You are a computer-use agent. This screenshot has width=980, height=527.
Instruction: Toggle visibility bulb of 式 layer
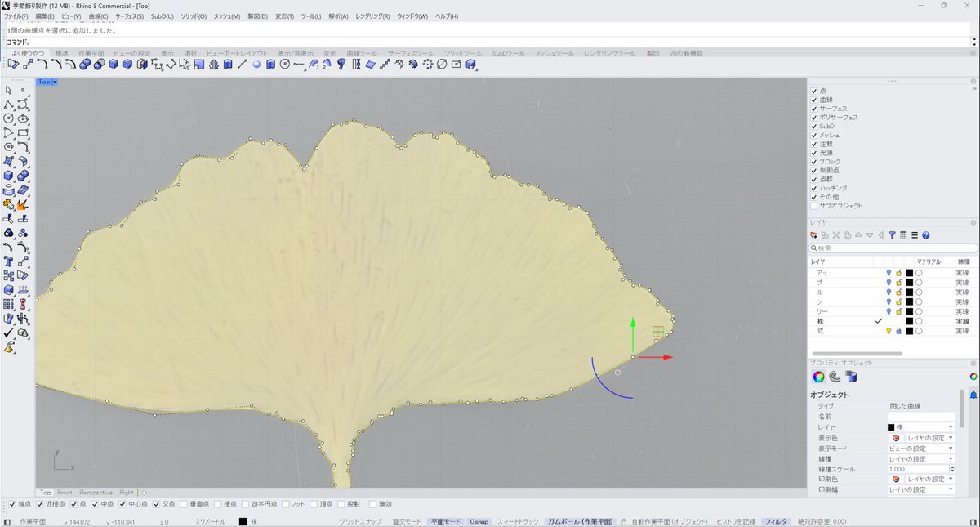[x=888, y=331]
